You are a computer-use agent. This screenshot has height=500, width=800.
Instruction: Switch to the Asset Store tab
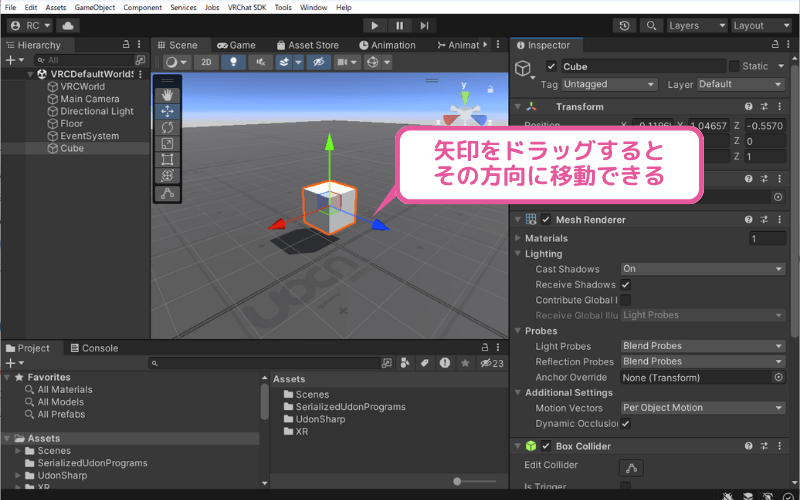pos(308,45)
